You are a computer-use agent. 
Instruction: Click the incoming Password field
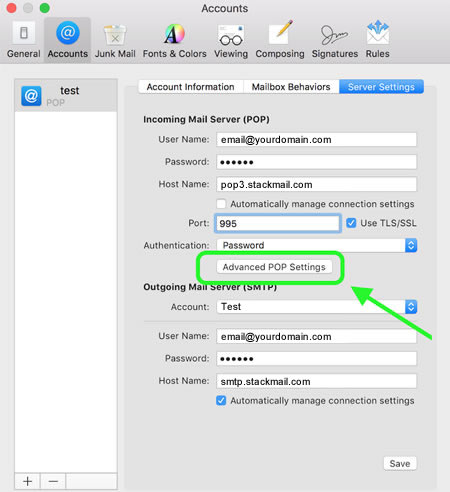click(316, 162)
